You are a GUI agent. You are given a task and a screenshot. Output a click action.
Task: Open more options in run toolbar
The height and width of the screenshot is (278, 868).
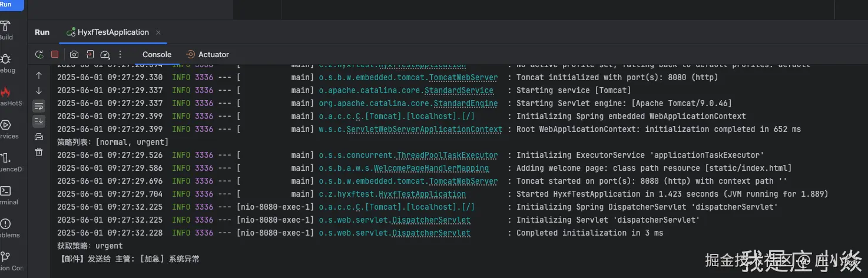[x=120, y=54]
